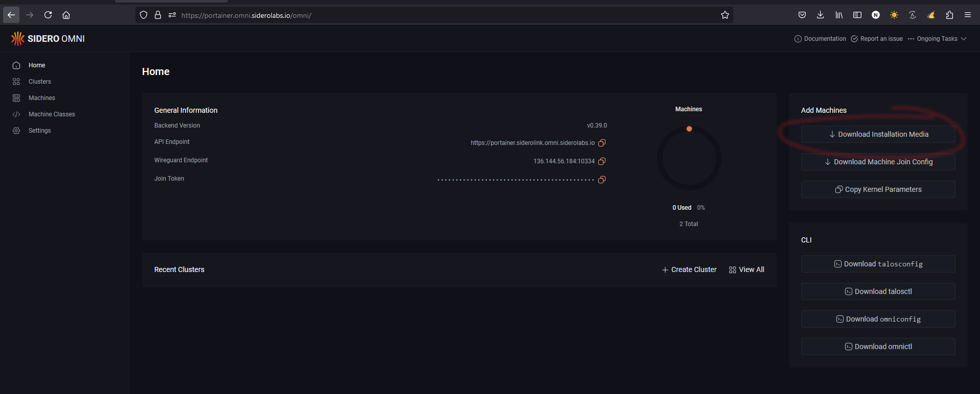Click the browser address bar

(434, 15)
